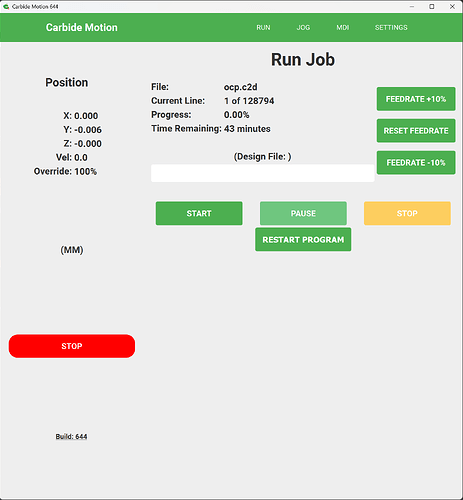Maximize the Carbide Motion window
This screenshot has height=500, width=463.
[x=432, y=6]
